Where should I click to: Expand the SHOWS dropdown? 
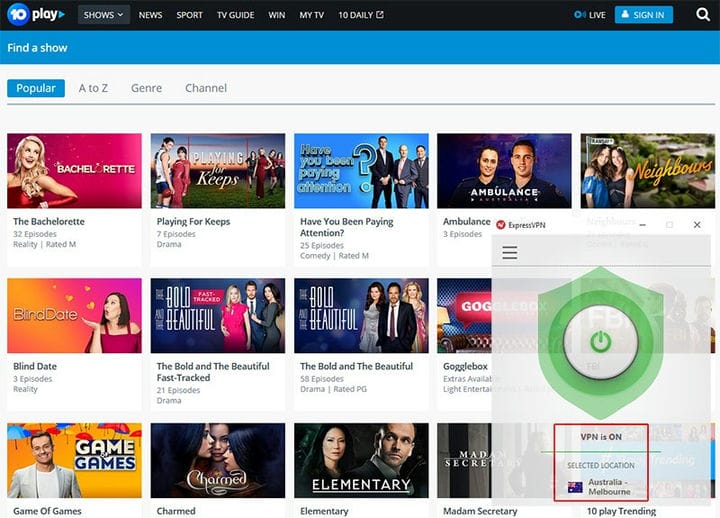pos(104,15)
